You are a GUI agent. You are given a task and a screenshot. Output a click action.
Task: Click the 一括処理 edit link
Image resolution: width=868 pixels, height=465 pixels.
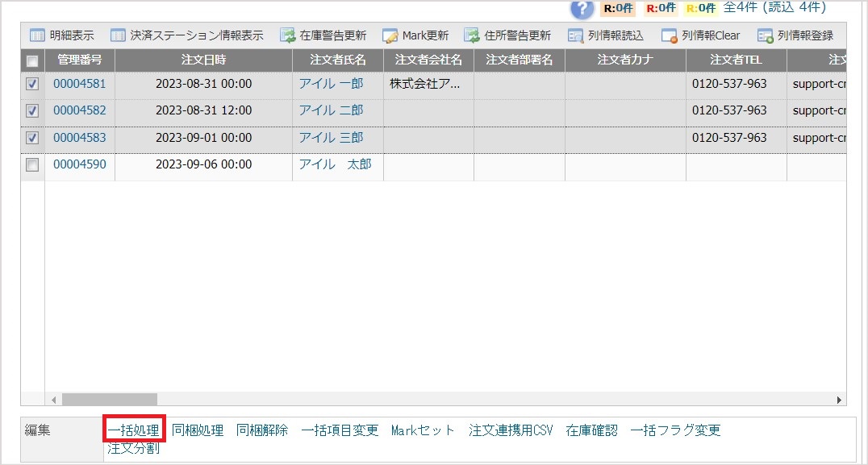pyautogui.click(x=134, y=430)
